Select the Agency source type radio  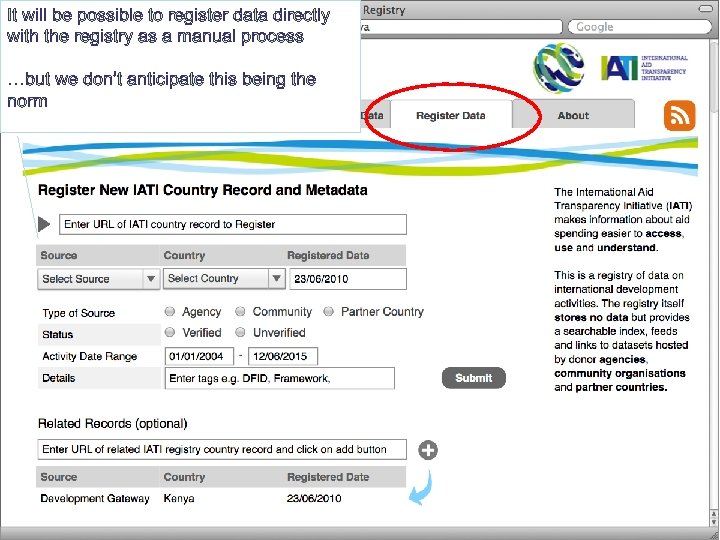[x=170, y=311]
